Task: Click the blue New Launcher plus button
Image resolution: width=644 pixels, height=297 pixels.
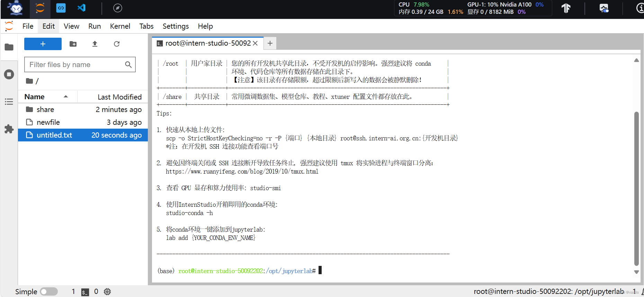Action: point(43,44)
